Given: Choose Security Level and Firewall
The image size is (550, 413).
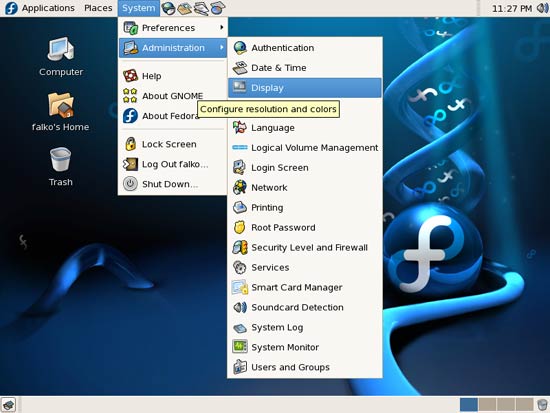Looking at the screenshot, I should click(305, 247).
